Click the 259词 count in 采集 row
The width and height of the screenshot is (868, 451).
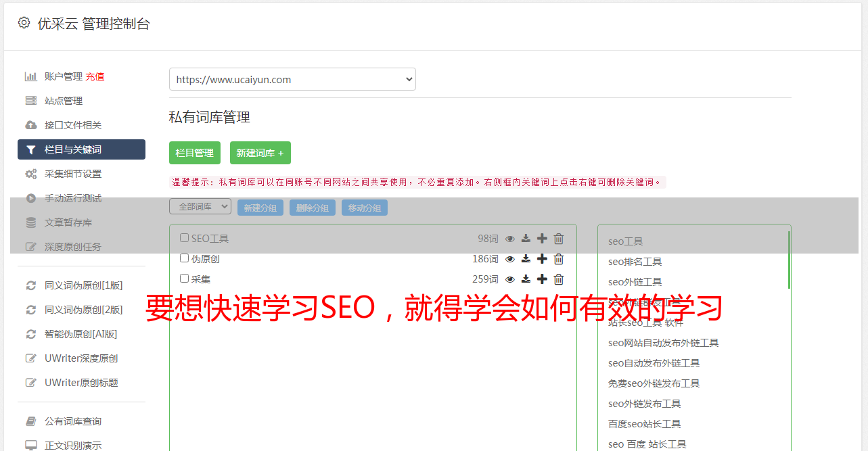[x=485, y=279]
